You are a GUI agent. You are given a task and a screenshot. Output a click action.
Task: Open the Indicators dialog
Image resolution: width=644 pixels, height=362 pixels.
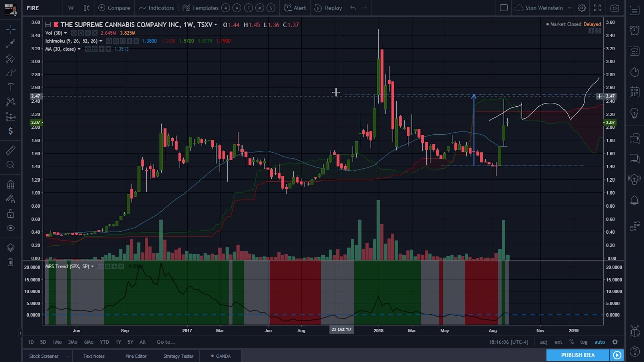(156, 8)
